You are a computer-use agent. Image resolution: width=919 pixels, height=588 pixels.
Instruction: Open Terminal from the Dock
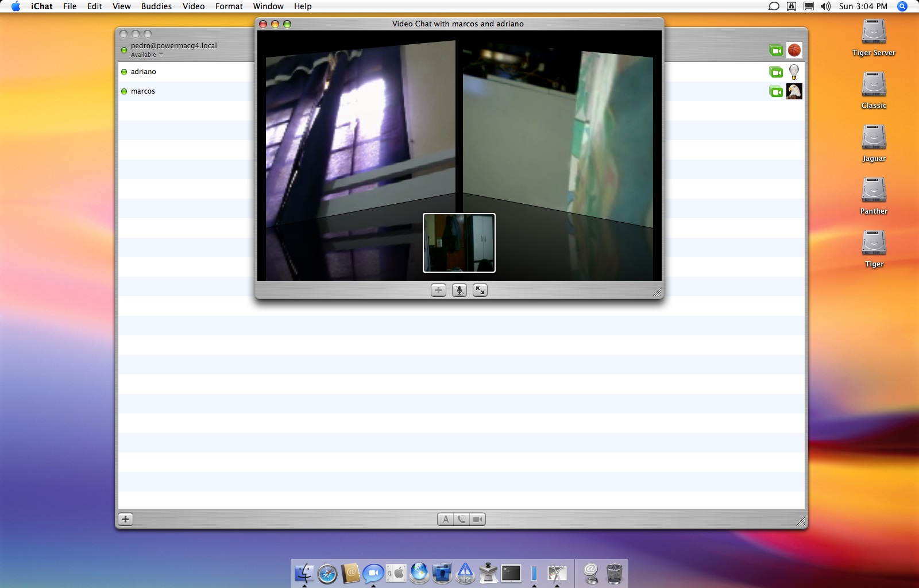click(x=511, y=573)
